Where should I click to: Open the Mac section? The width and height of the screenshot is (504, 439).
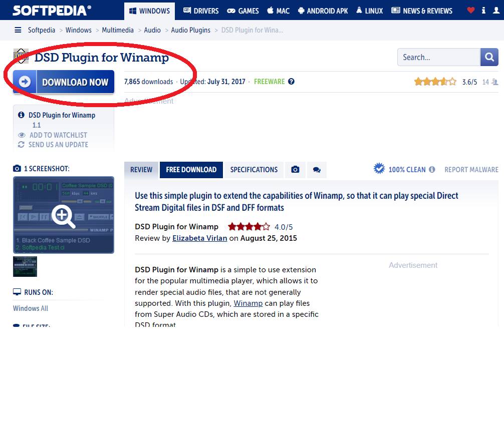279,11
